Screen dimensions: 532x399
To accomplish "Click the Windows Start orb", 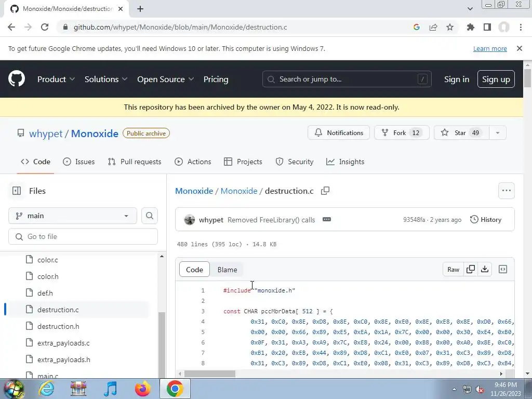I will [14, 389].
